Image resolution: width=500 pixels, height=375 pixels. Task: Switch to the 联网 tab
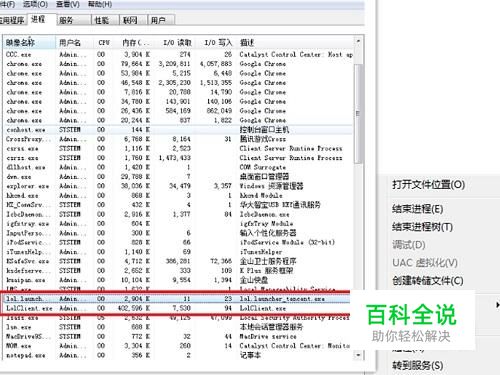click(133, 20)
